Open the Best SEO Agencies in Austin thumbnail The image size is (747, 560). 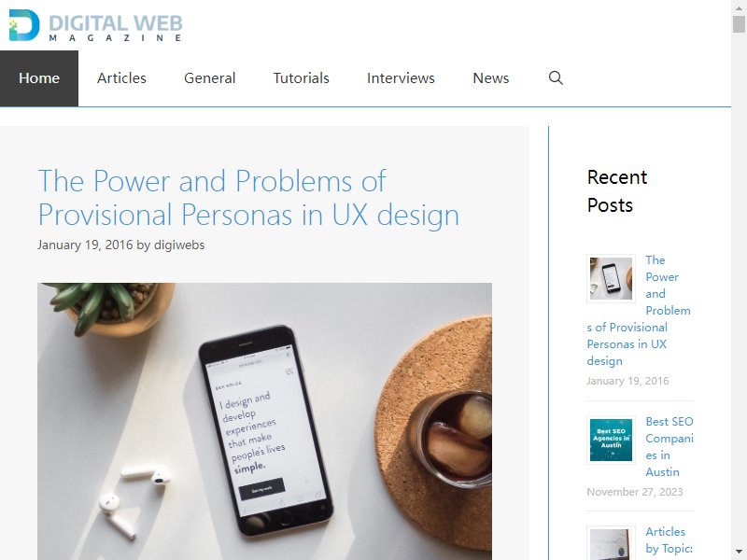pos(611,440)
